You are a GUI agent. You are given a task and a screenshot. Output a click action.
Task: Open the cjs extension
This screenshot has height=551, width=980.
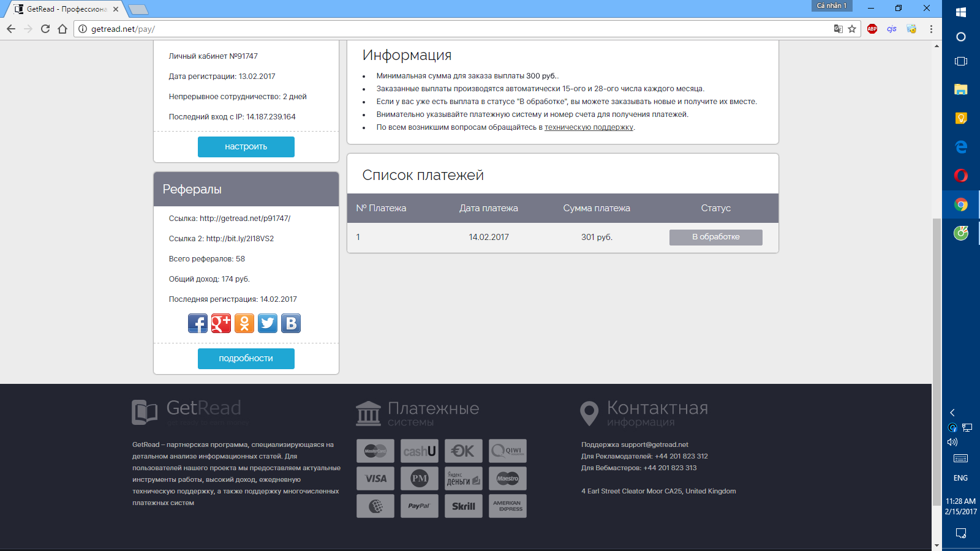(892, 29)
